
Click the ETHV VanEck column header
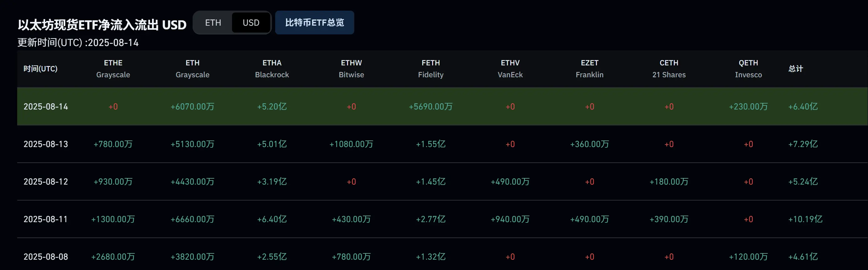point(510,69)
